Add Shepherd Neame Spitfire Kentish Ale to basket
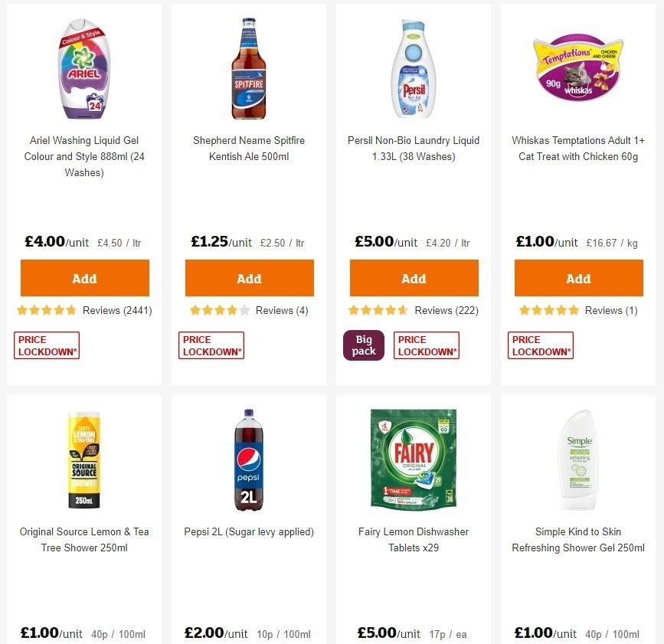The width and height of the screenshot is (664, 644). pyautogui.click(x=249, y=278)
